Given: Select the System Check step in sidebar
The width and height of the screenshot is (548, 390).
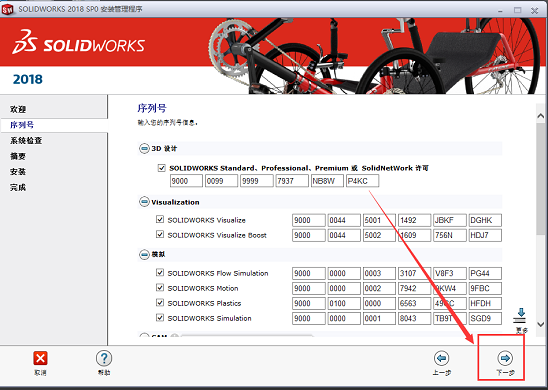Looking at the screenshot, I should pos(26,140).
